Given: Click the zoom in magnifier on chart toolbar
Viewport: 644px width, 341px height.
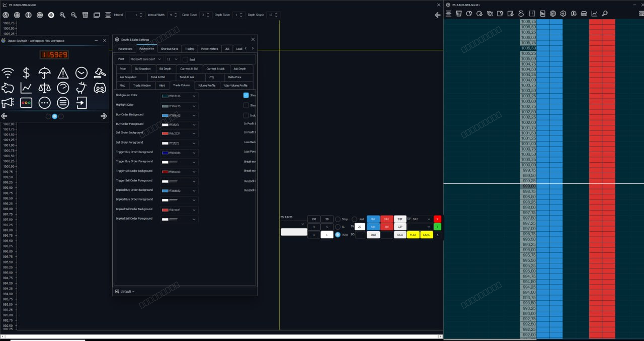Looking at the screenshot, I should (63, 15).
